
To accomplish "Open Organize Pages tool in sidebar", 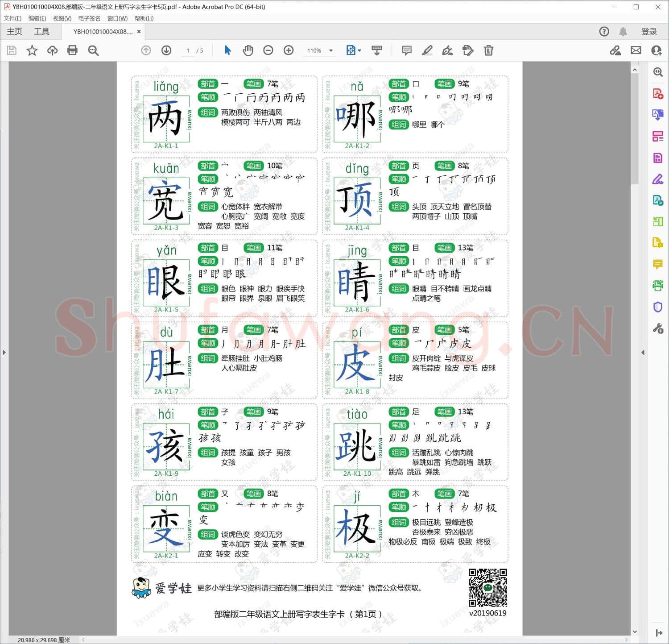I will coord(658,136).
